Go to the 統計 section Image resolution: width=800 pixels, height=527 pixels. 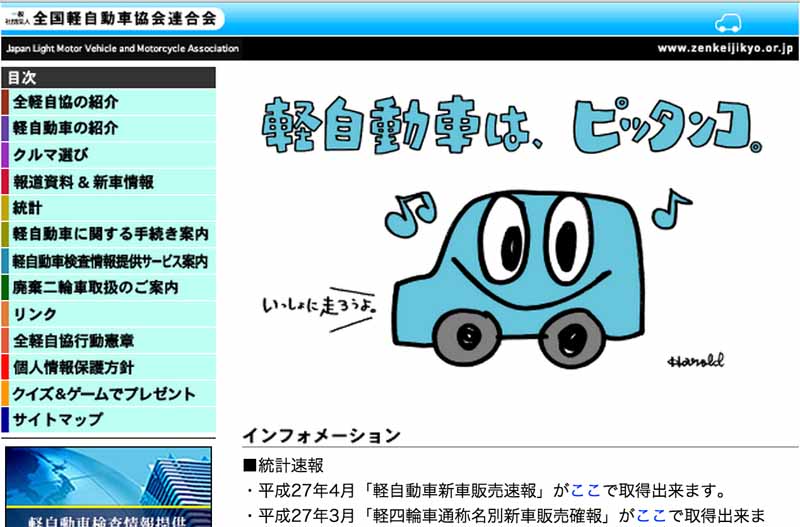(x=109, y=208)
